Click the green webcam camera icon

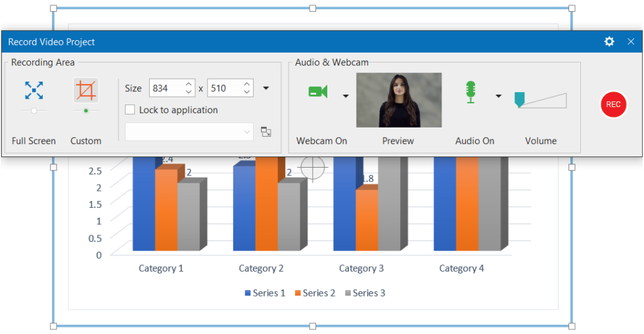318,92
